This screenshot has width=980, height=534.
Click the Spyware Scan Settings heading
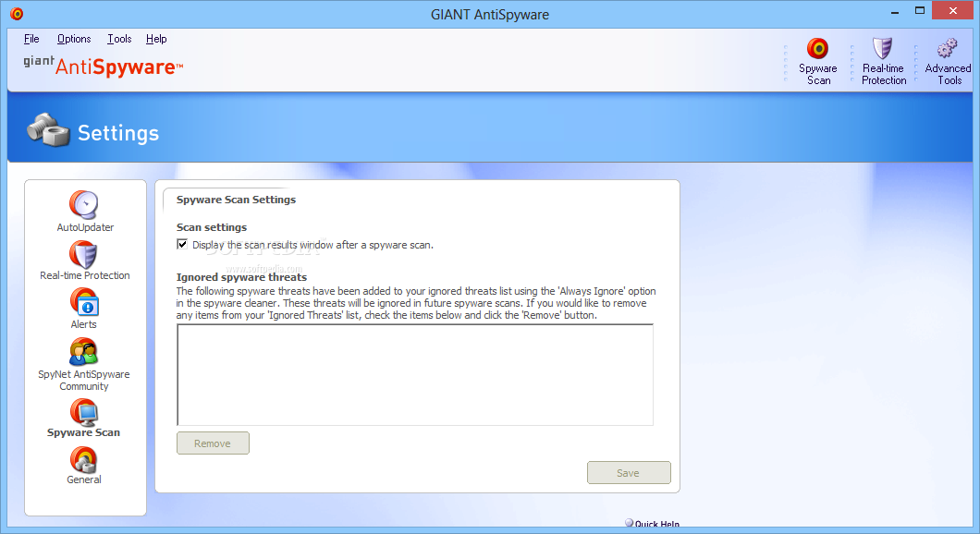[236, 200]
